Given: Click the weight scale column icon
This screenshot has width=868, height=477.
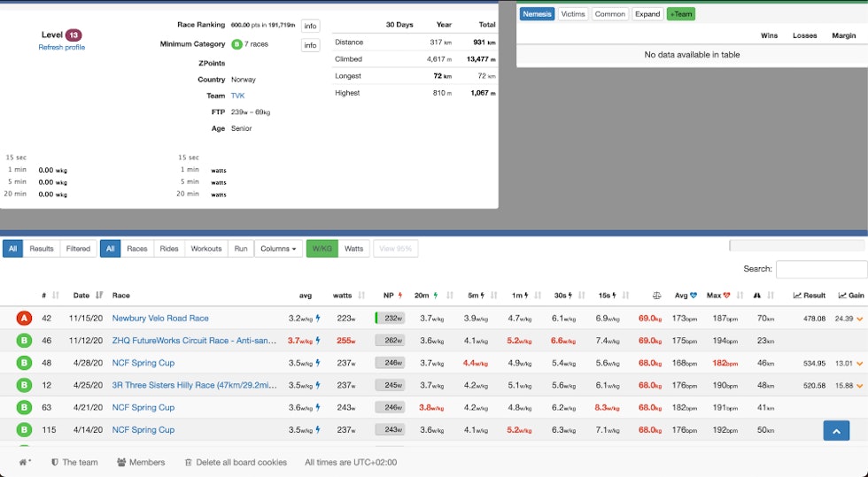Looking at the screenshot, I should pyautogui.click(x=656, y=296).
